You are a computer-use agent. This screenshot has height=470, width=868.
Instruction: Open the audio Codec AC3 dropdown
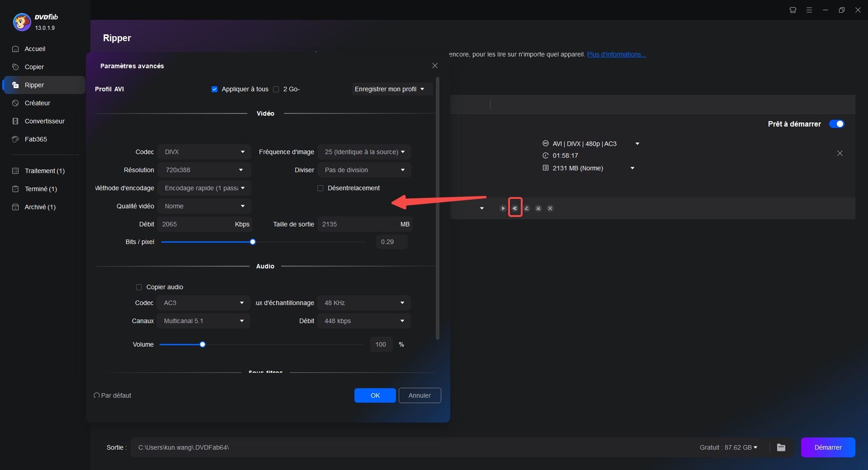203,303
